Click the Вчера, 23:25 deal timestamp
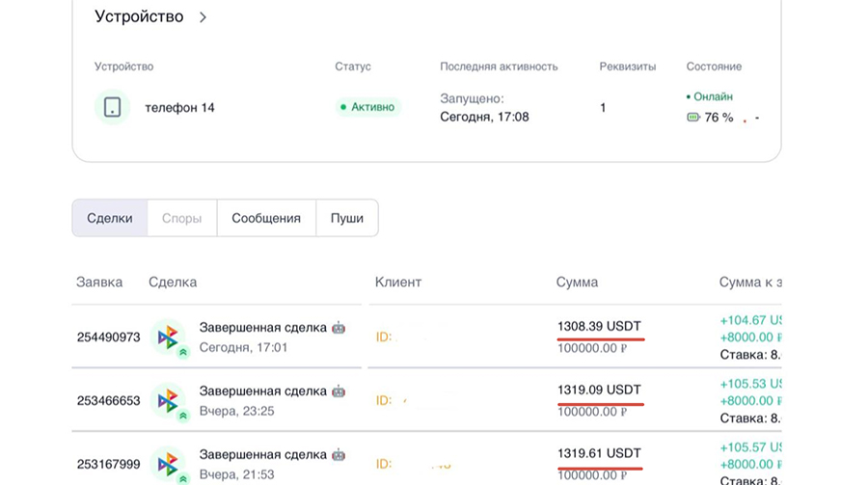The height and width of the screenshot is (485, 868). pyautogui.click(x=236, y=412)
